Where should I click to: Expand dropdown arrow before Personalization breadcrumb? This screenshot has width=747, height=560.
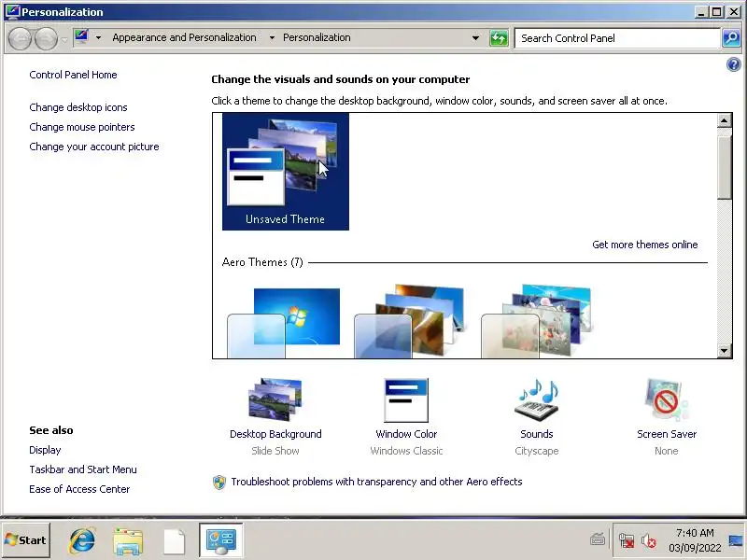272,37
